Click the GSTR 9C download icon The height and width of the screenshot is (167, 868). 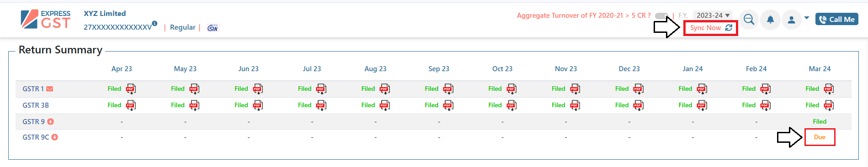54,137
